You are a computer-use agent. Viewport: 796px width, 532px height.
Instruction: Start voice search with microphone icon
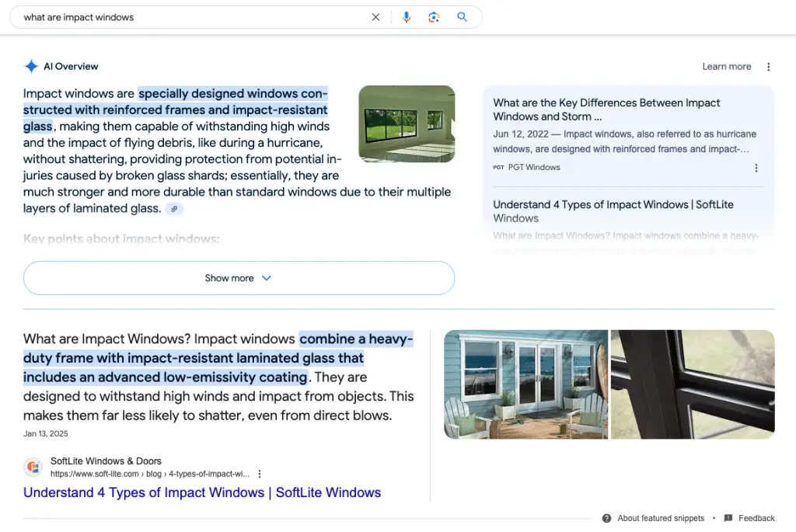click(406, 17)
